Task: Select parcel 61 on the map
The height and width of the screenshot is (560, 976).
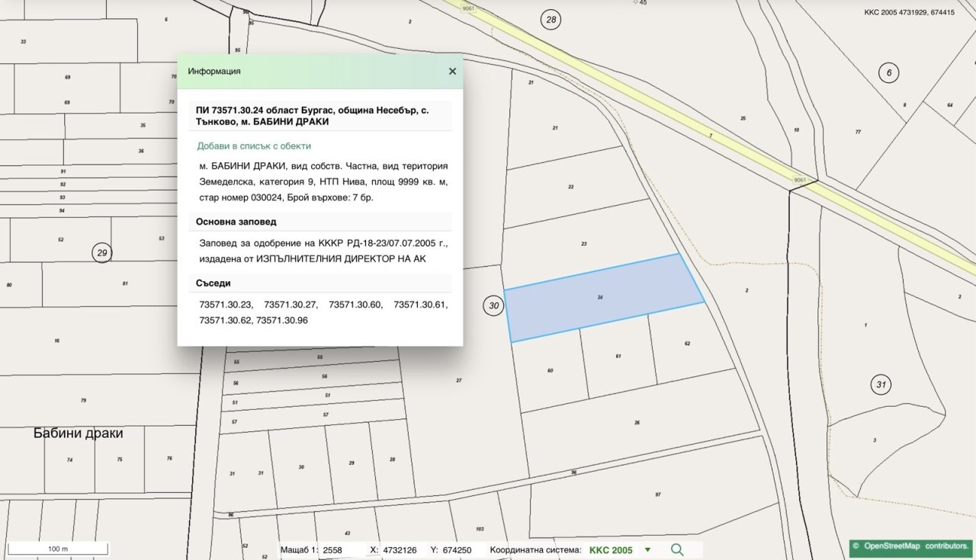Action: 618,357
